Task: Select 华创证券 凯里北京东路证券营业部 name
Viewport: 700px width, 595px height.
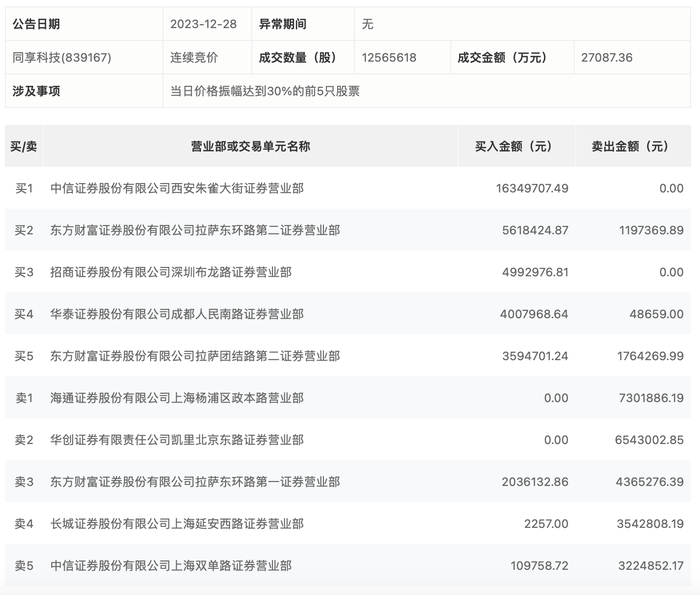Action: click(x=177, y=440)
